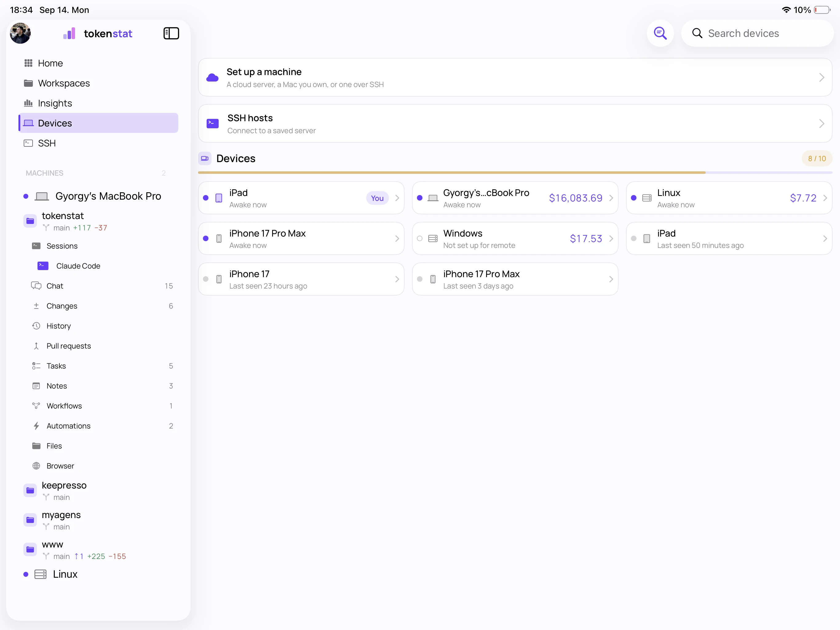The height and width of the screenshot is (630, 840).
Task: Click the $16,083.69 MacBook Pro cost
Action: 575,198
